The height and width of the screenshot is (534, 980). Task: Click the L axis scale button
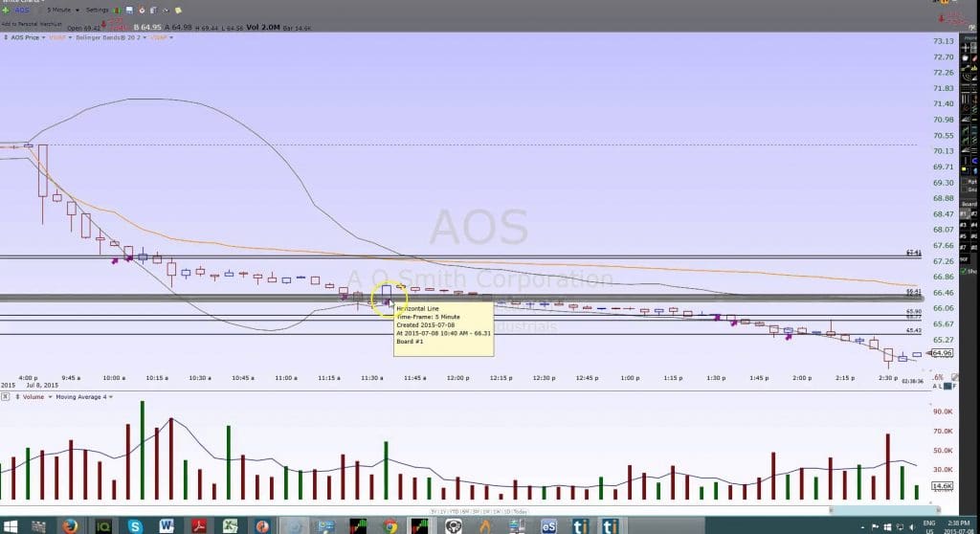[940, 387]
